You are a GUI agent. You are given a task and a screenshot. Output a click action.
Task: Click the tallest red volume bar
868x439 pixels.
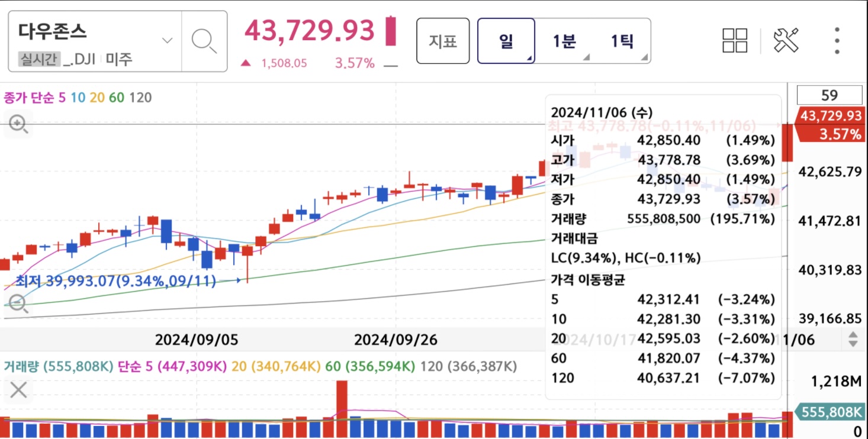pos(342,409)
